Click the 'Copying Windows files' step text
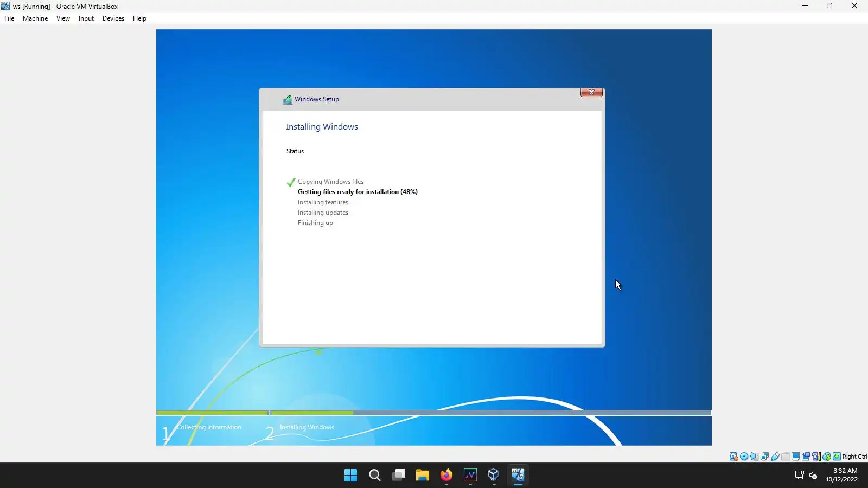Image resolution: width=868 pixels, height=488 pixels. pos(330,182)
